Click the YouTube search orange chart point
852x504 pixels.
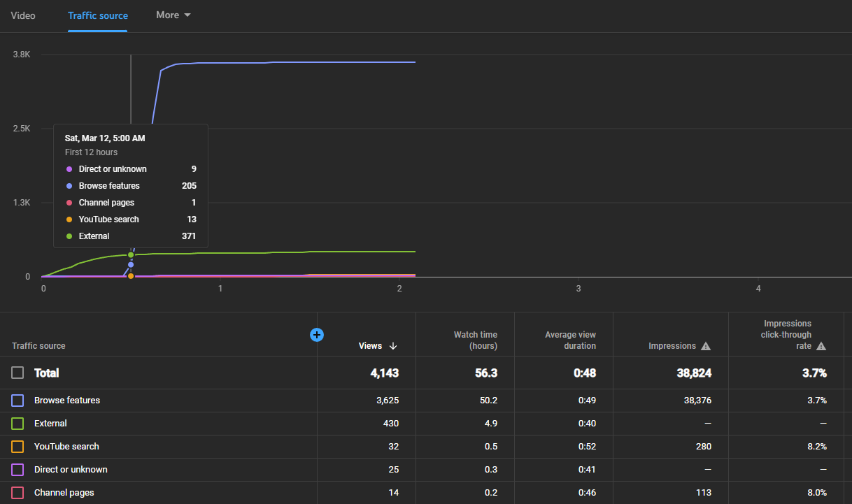[x=131, y=276]
